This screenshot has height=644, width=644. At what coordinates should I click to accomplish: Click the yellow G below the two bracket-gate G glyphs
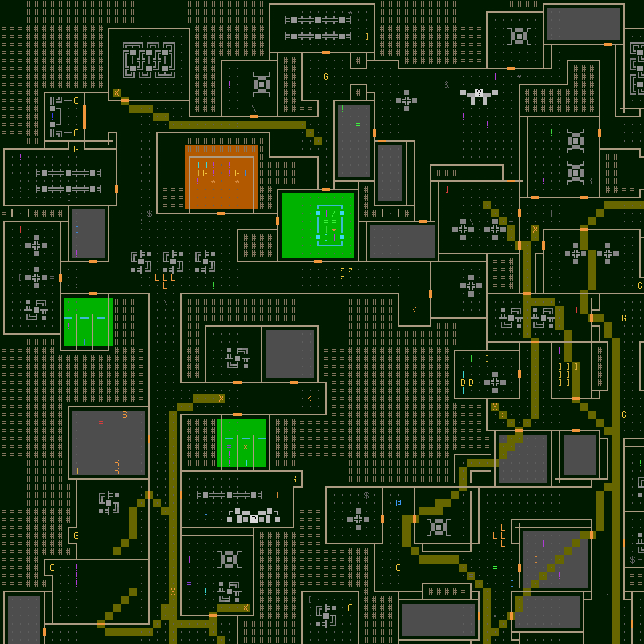[x=76, y=149]
